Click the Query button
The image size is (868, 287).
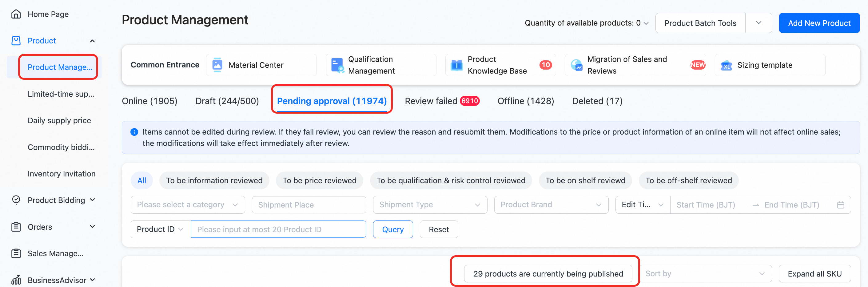[x=392, y=229]
